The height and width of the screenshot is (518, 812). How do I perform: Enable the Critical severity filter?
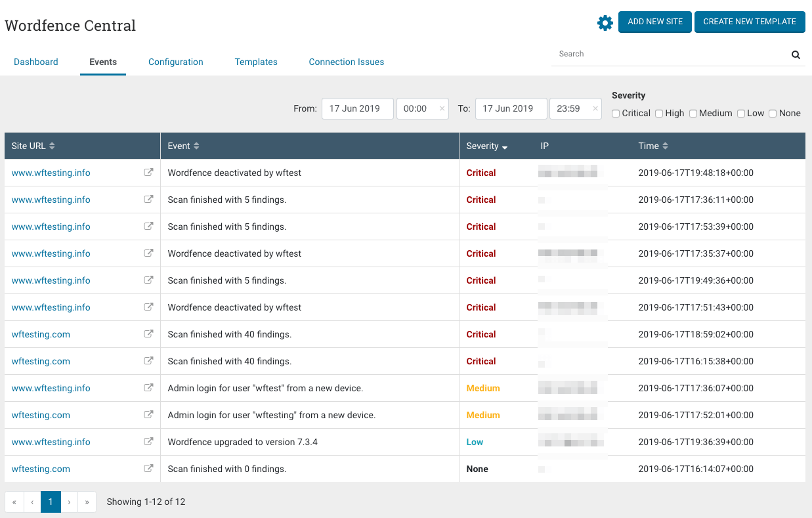[616, 114]
